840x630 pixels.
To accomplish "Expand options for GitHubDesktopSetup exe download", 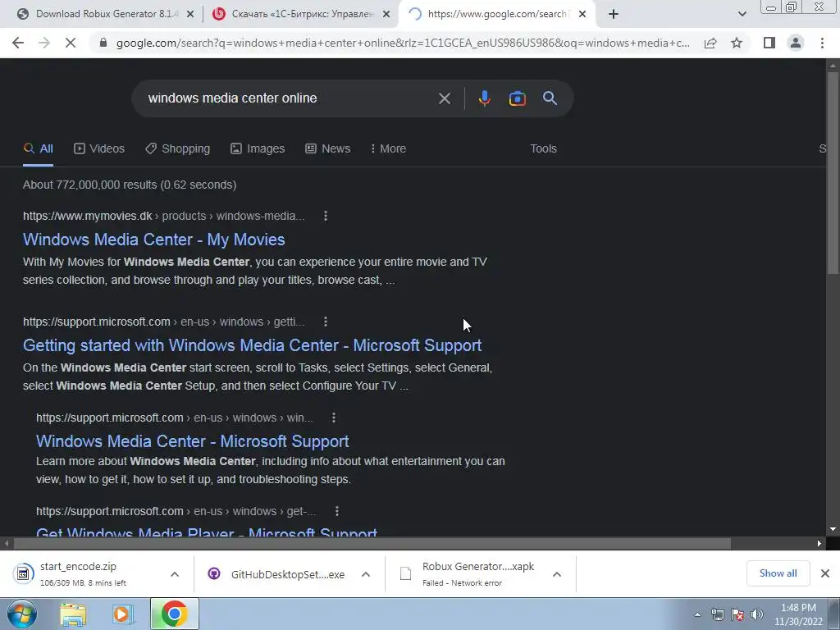I will tap(366, 574).
